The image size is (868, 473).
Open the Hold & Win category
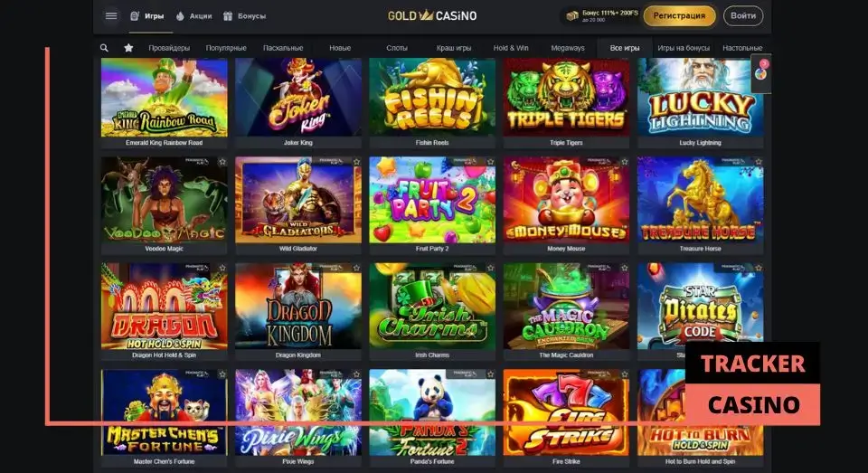(x=511, y=48)
